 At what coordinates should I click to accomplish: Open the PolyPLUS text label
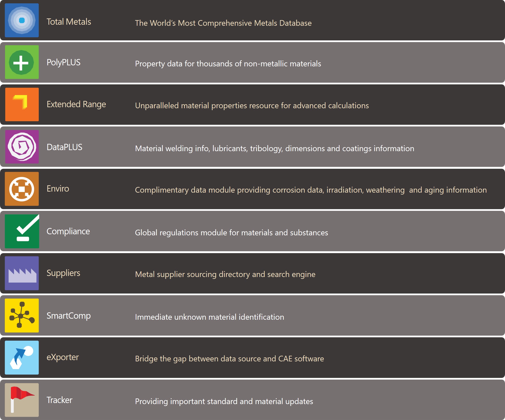pos(63,63)
